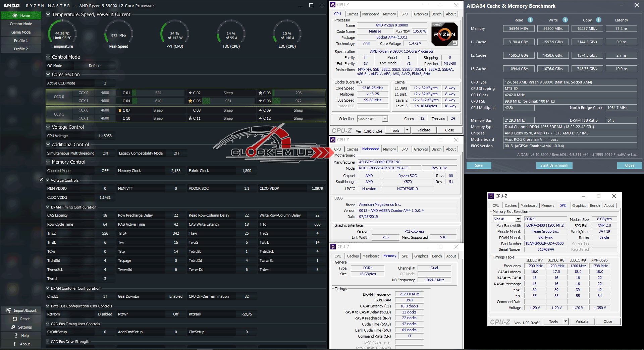Open the Slot #1 memory slot dropdown

click(518, 219)
